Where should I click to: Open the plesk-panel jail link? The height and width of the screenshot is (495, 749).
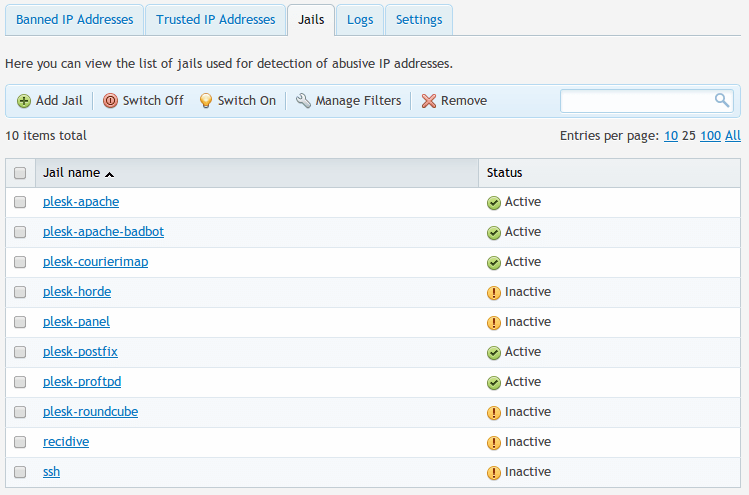[76, 322]
